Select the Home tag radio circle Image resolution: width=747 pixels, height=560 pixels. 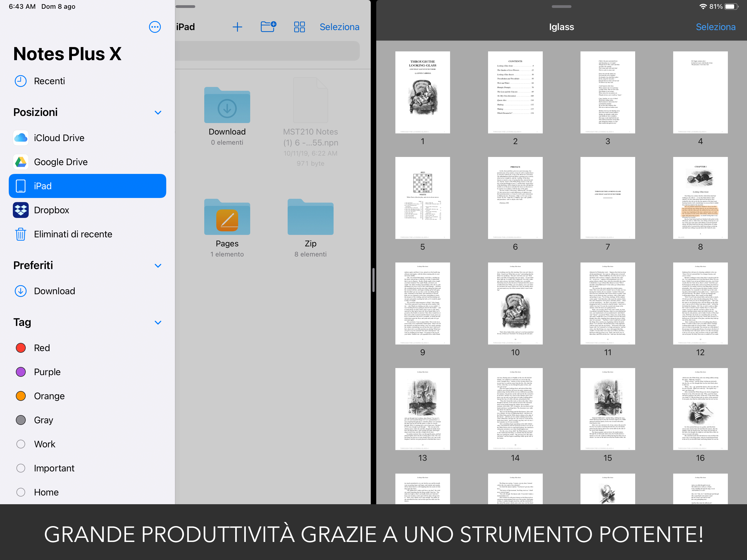21,492
